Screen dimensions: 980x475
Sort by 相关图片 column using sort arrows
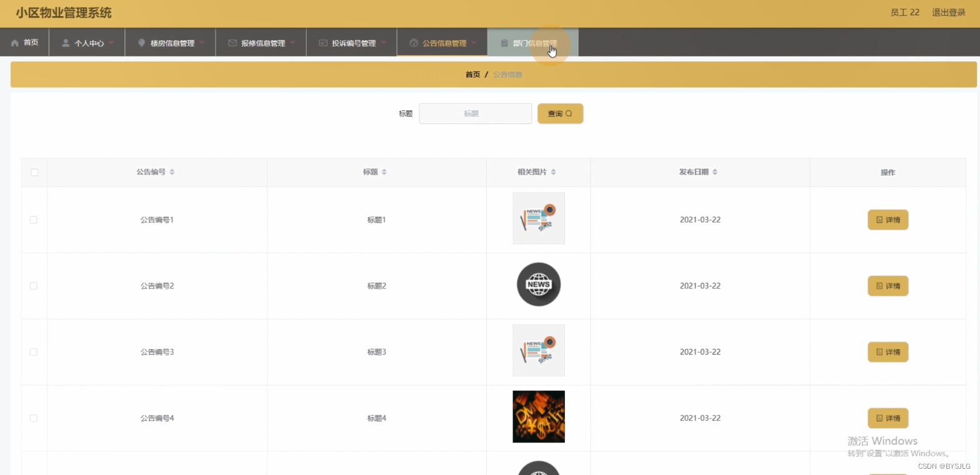553,172
